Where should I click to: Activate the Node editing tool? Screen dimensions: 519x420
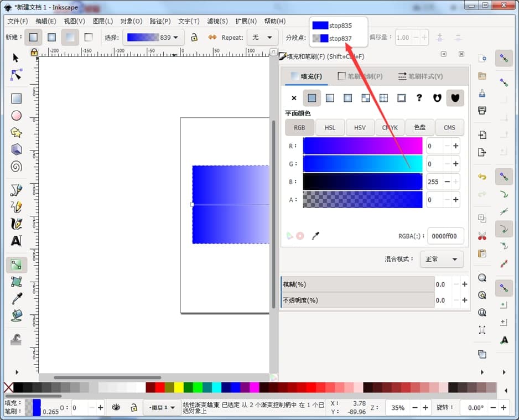pos(16,74)
